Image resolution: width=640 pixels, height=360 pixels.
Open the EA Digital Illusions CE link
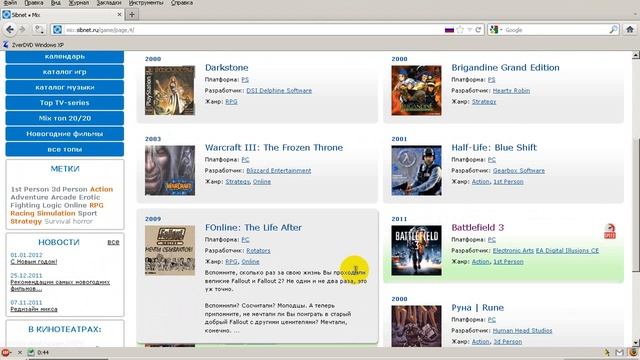[567, 251]
